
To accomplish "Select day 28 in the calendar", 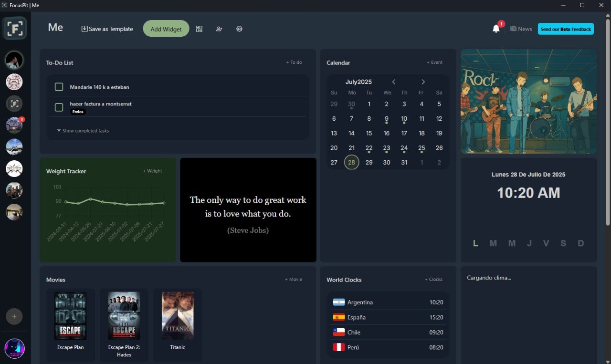I will (351, 162).
